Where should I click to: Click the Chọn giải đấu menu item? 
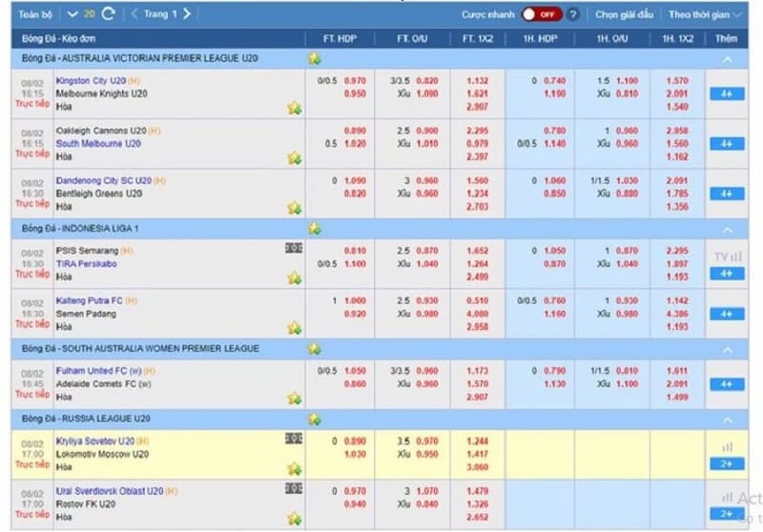coord(625,14)
